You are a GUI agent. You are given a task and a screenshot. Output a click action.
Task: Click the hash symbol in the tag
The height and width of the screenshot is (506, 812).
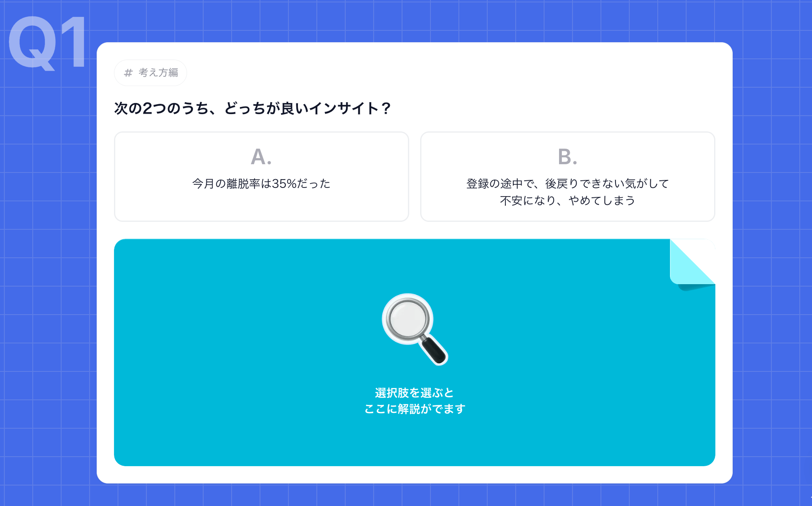pos(128,73)
